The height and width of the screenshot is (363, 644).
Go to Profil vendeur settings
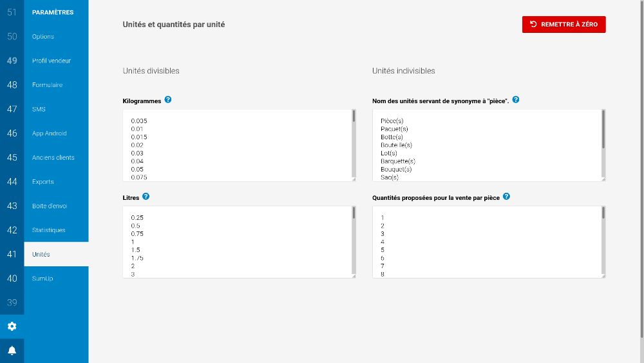click(52, 61)
